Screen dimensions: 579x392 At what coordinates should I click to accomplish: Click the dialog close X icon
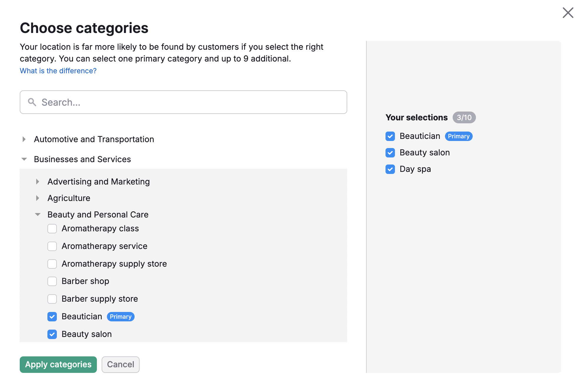pyautogui.click(x=568, y=13)
